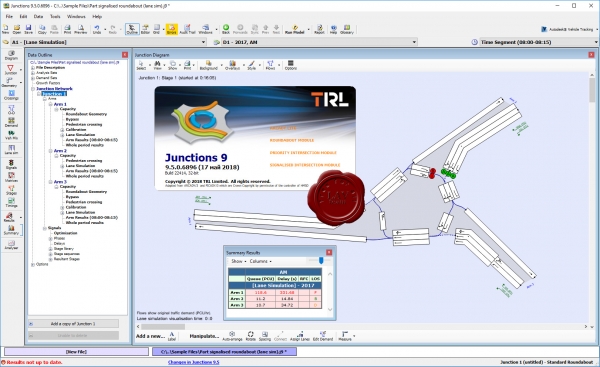Open the Windows menu
The image size is (600, 367).
(76, 16)
